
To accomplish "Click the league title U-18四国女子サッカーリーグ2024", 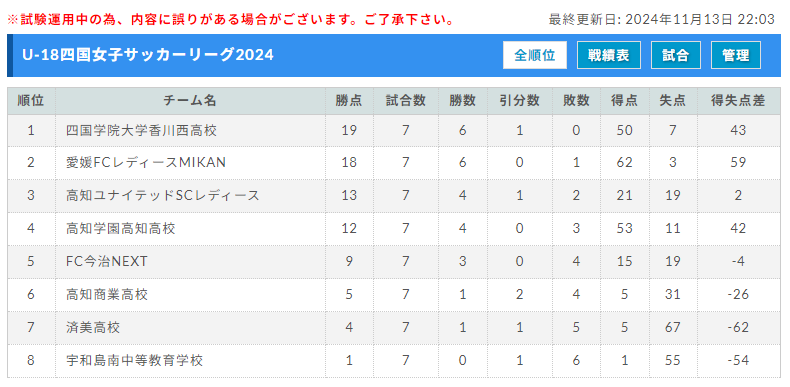I will (148, 55).
